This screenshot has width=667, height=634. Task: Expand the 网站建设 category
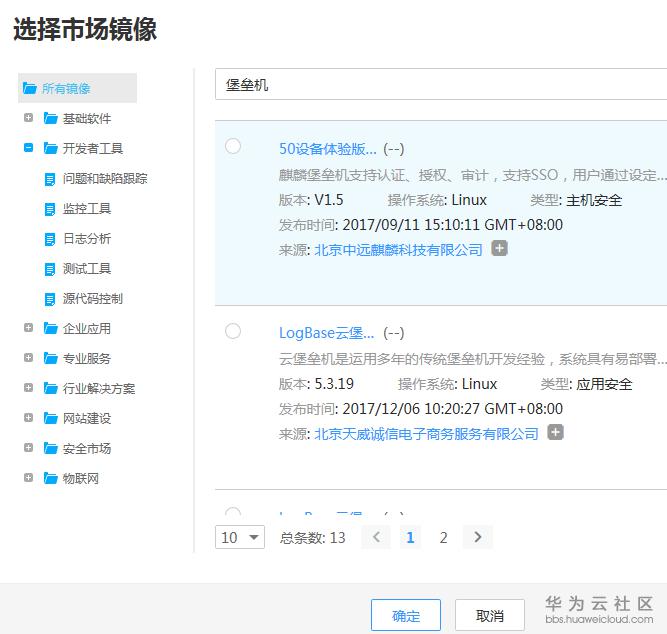[x=29, y=417]
